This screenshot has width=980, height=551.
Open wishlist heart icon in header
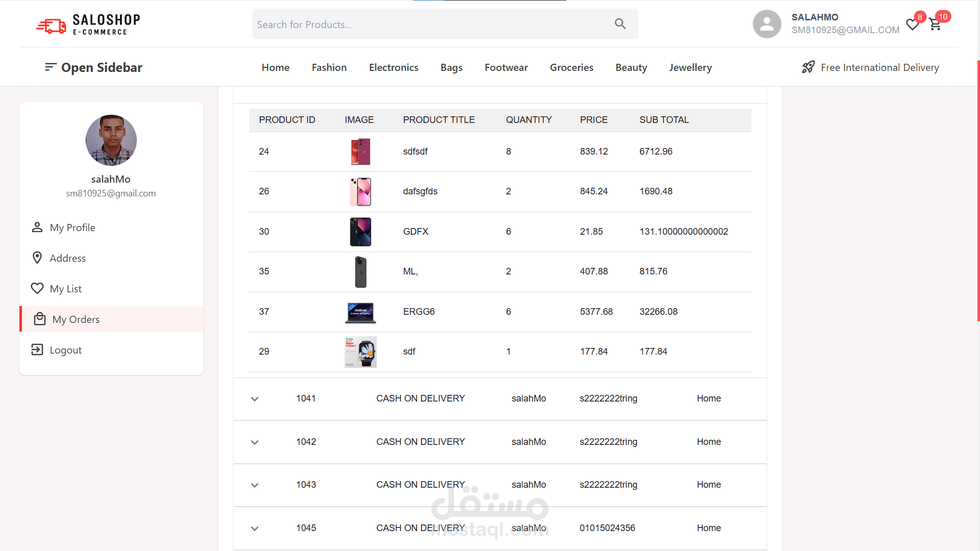point(912,24)
